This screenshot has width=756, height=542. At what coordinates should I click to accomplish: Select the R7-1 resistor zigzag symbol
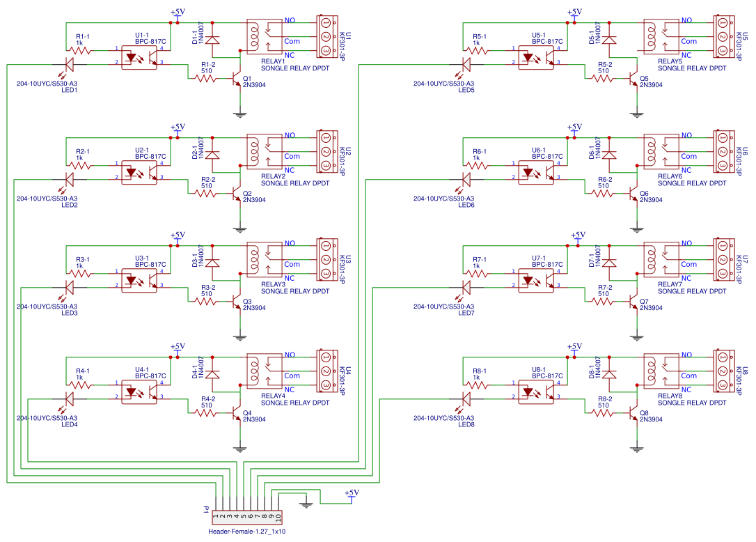[477, 273]
